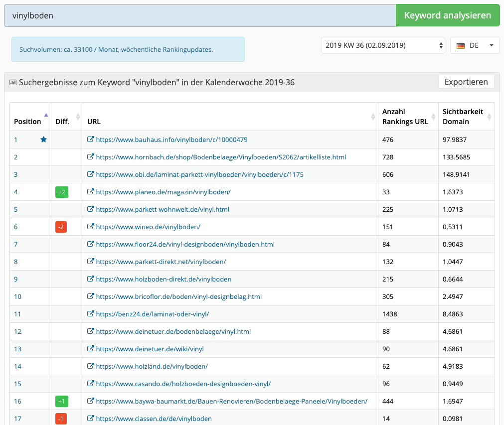Click the German flag icon
This screenshot has width=504, height=425.
461,46
